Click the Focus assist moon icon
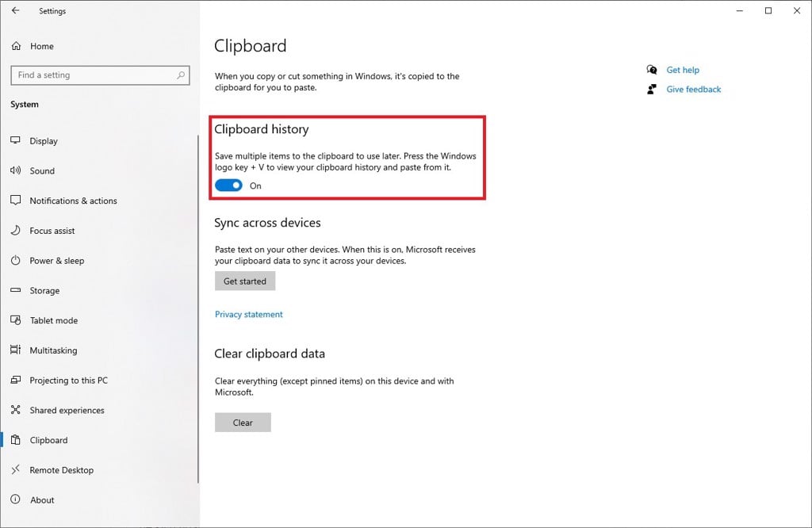Screen dimensions: 812x528 16,231
